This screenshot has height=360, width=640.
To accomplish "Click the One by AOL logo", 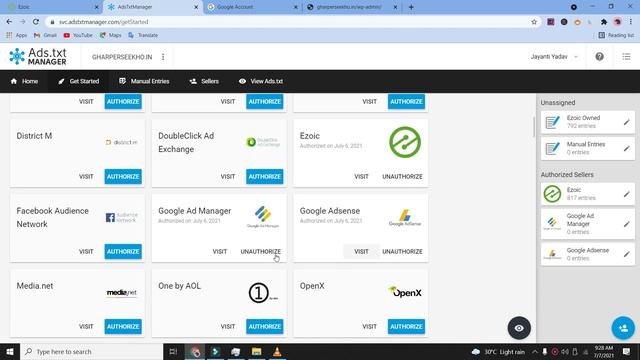I will click(x=263, y=293).
